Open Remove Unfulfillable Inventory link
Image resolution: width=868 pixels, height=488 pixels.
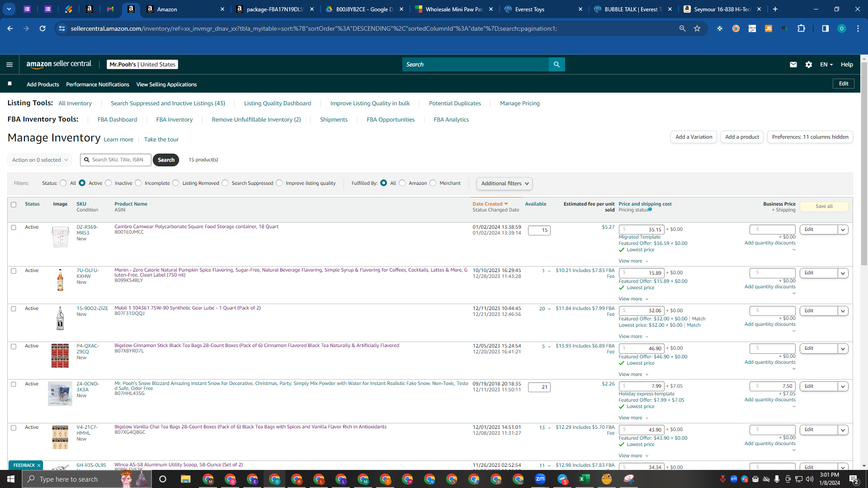point(256,120)
